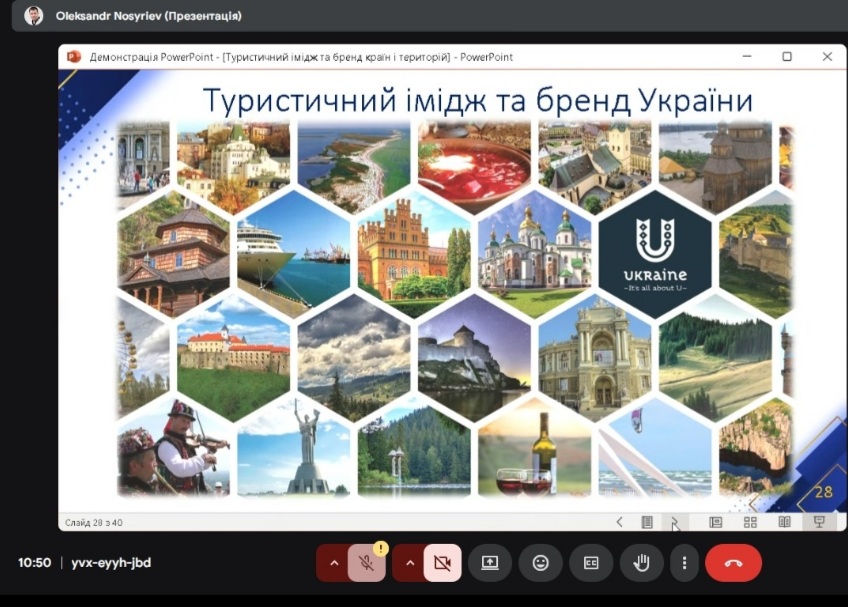Viewport: 848px width, 607px height.
Task: Go to previous slide using left arrow
Action: (620, 522)
